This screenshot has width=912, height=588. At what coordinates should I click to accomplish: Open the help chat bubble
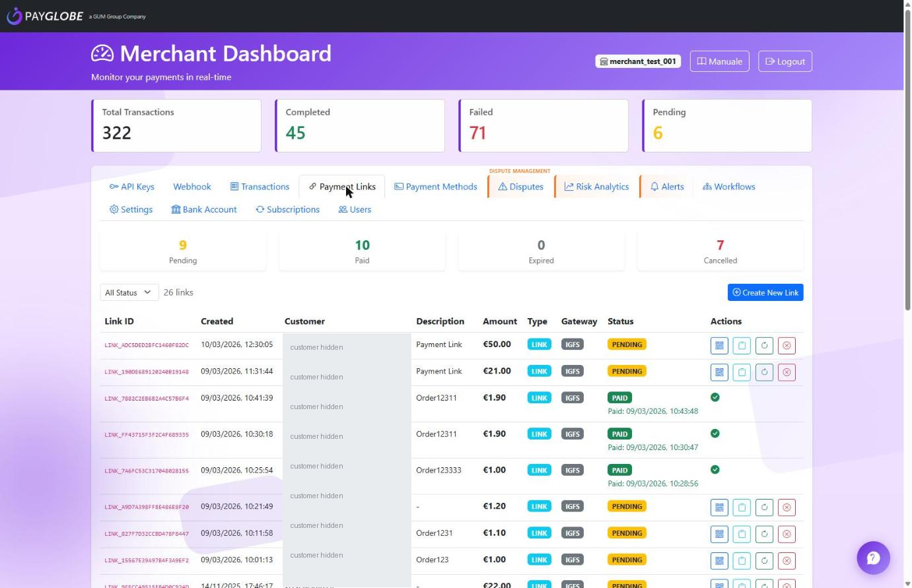tap(873, 558)
